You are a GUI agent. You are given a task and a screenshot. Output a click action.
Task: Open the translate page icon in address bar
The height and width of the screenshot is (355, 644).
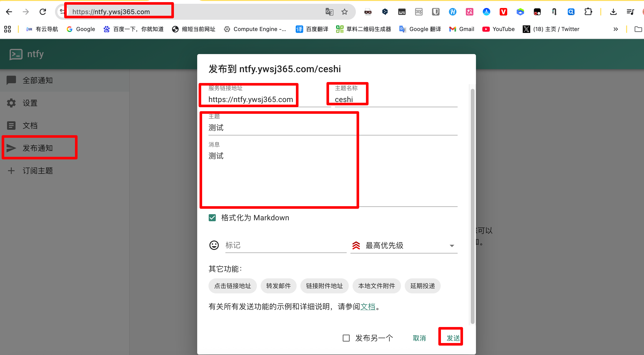point(329,12)
